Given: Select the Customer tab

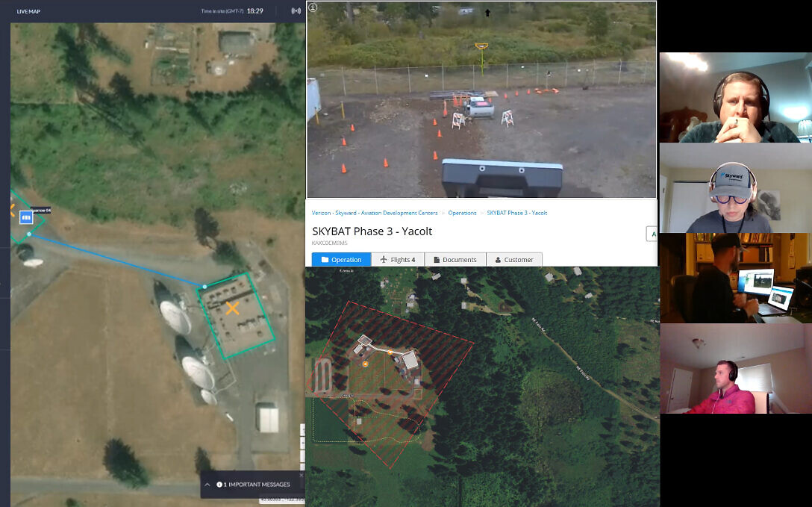Looking at the screenshot, I should (x=514, y=259).
